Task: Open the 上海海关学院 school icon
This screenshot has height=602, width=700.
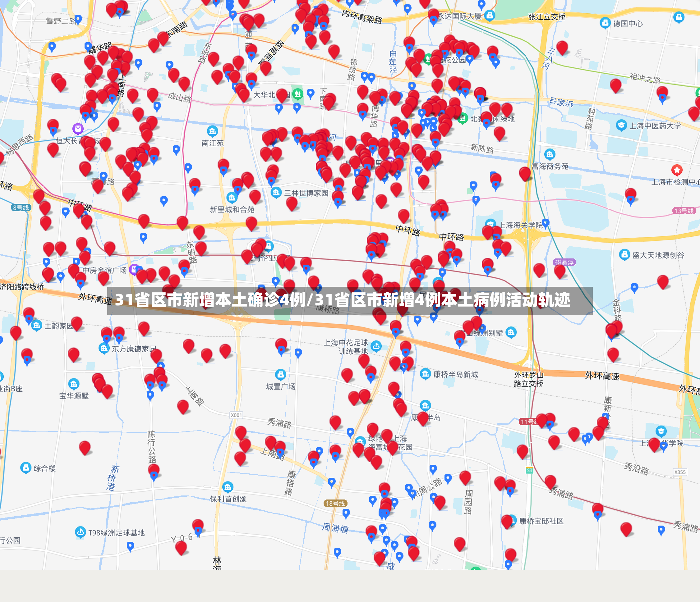Action: pos(490,224)
